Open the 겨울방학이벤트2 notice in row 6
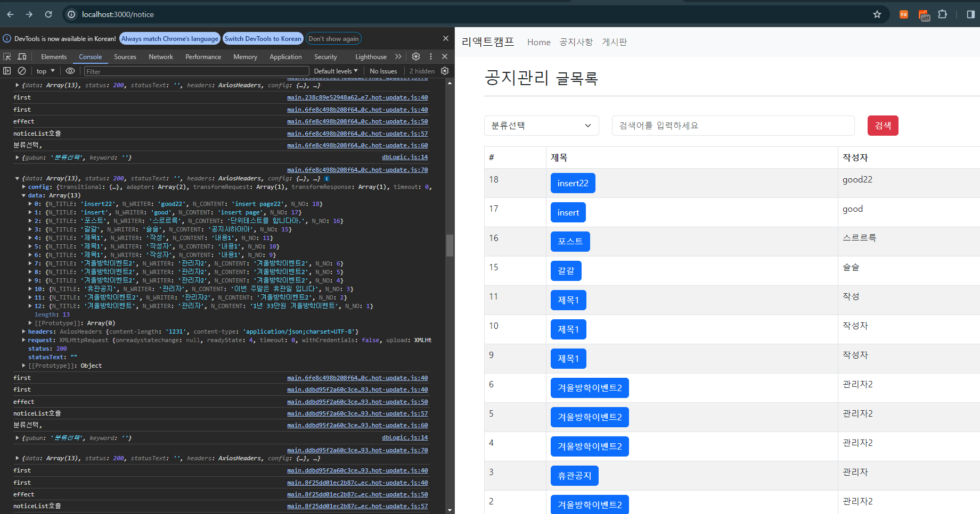The image size is (980, 514). pyautogui.click(x=590, y=388)
